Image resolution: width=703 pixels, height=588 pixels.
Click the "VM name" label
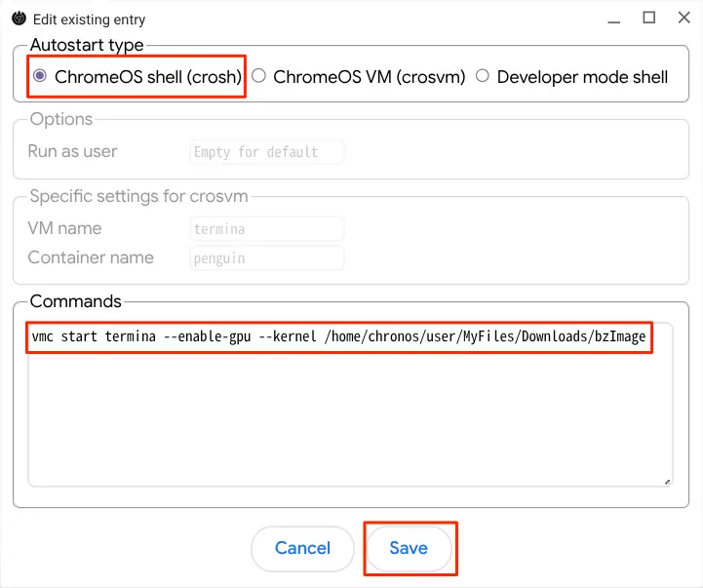pos(65,229)
